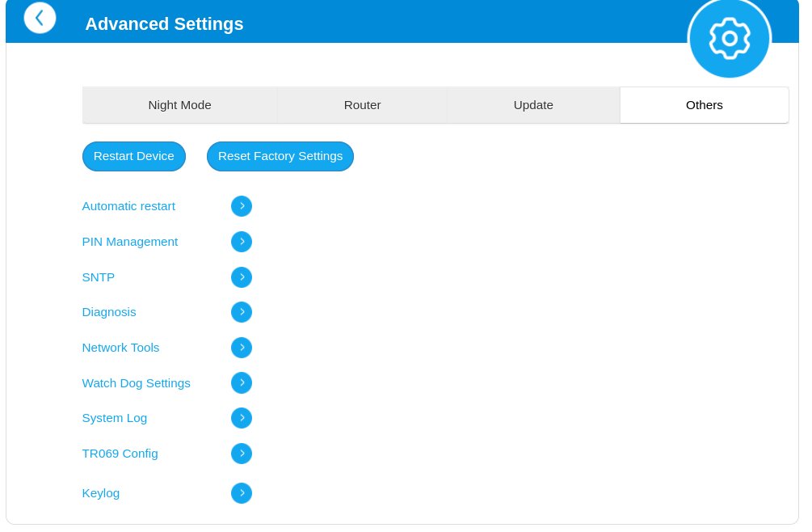Click the System Log arrow icon
This screenshot has width=812, height=532.
[242, 418]
